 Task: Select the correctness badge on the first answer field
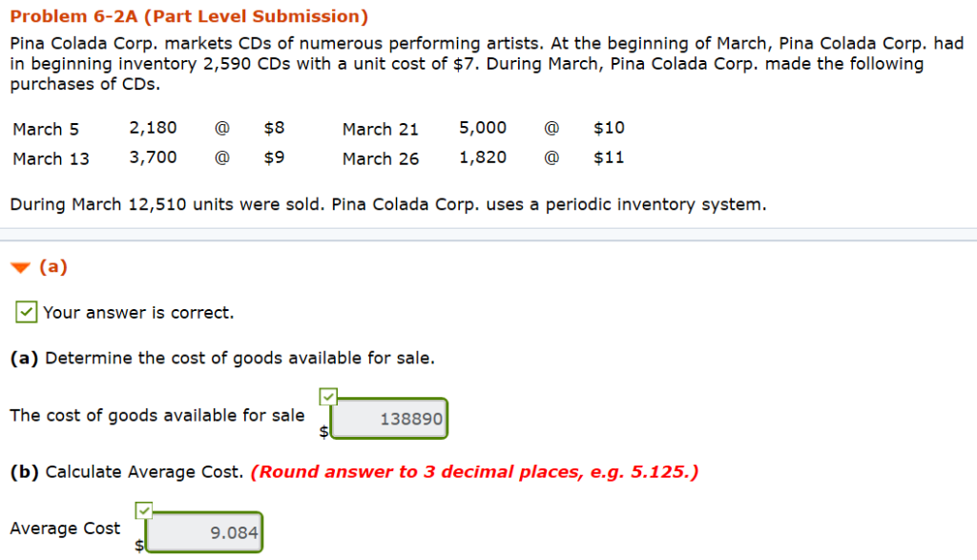(329, 397)
